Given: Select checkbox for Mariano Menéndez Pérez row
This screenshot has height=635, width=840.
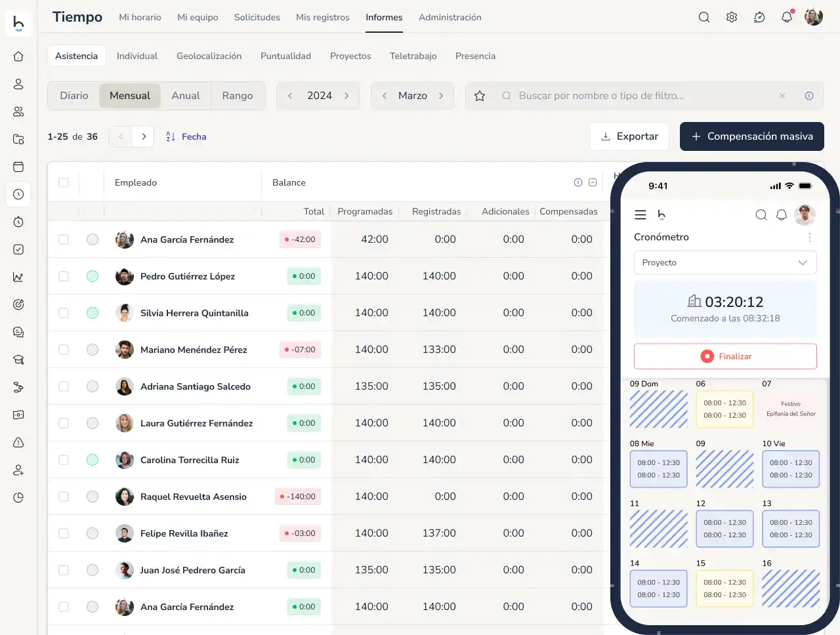Looking at the screenshot, I should pyautogui.click(x=64, y=350).
